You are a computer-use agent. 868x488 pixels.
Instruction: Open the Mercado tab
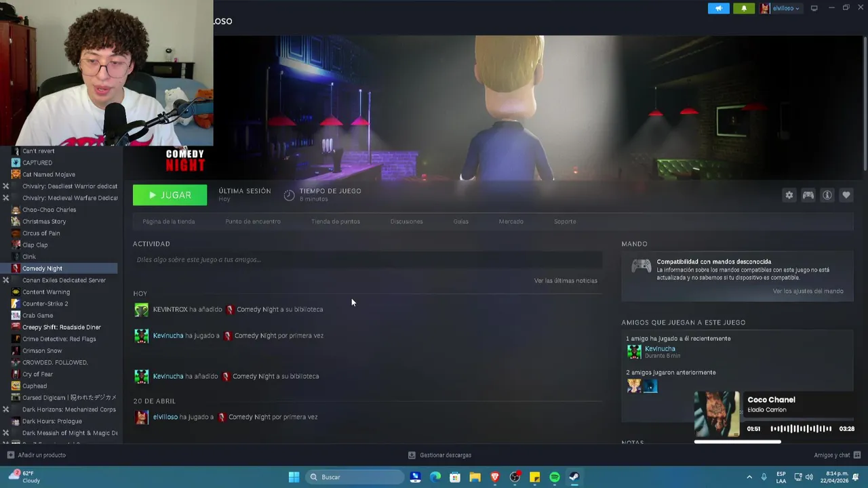coord(511,222)
